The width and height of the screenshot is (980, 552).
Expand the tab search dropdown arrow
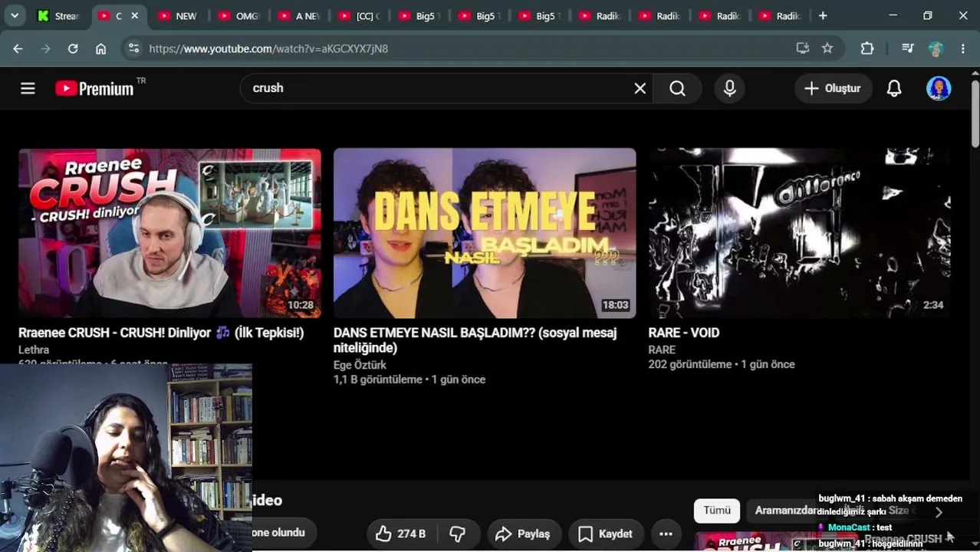[x=14, y=15]
